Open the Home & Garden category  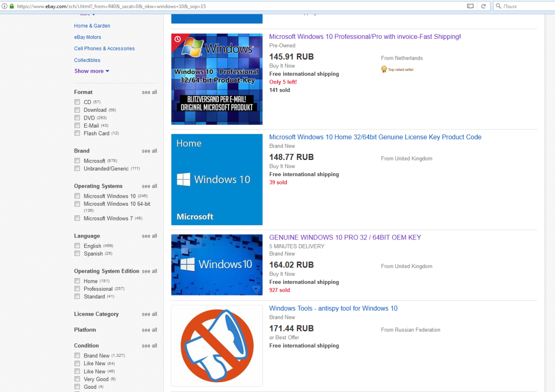click(92, 26)
